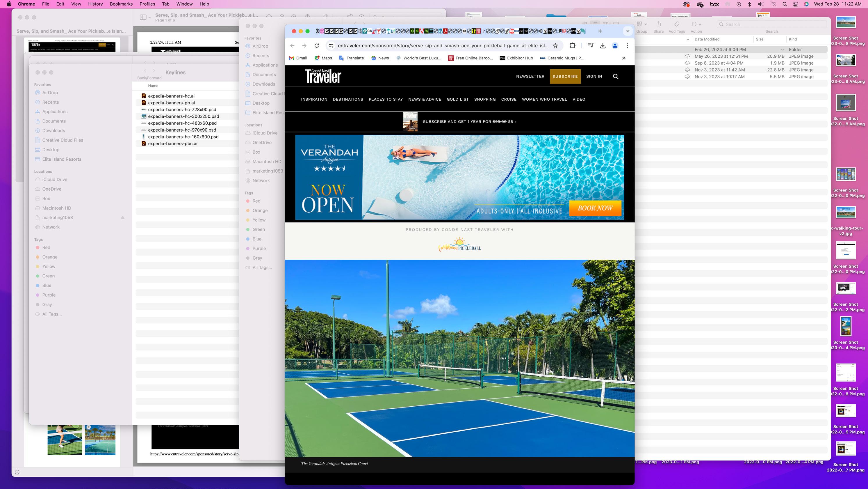This screenshot has height=489, width=868.
Task: Expand Chrome tab search dropdown
Action: [628, 31]
